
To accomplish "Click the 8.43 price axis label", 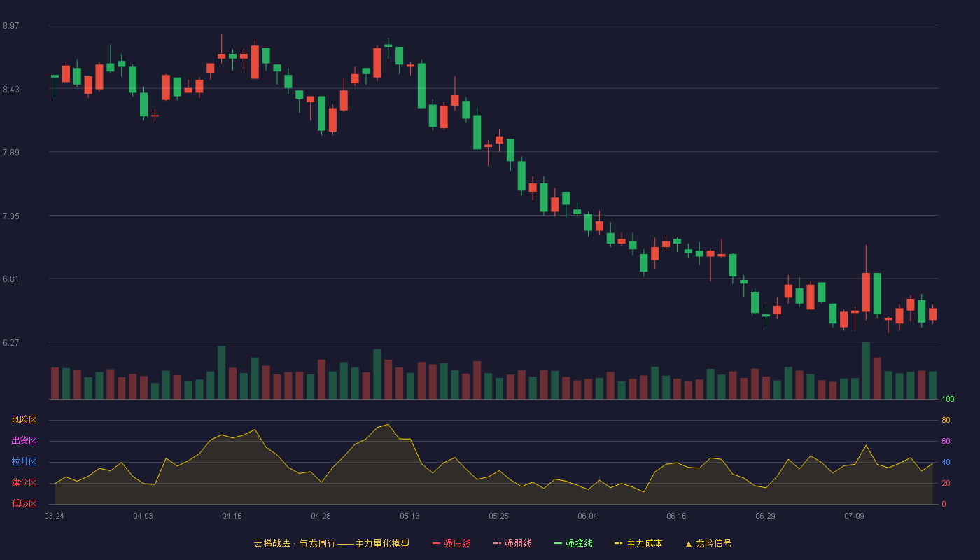I will click(11, 90).
